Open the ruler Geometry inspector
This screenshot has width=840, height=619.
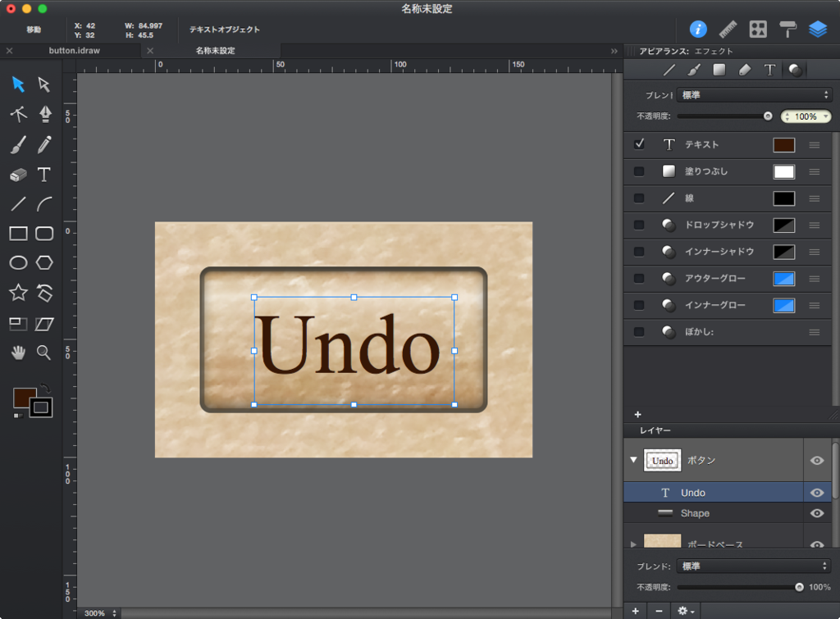pyautogui.click(x=728, y=29)
